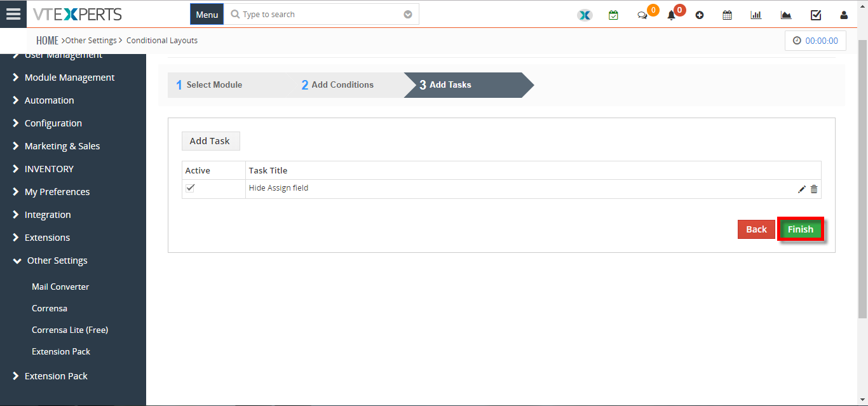The width and height of the screenshot is (868, 406).
Task: Click the Task Title column header
Action: [x=268, y=170]
